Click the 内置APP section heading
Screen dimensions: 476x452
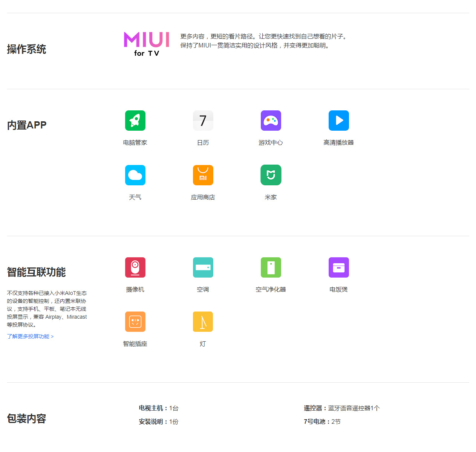[x=27, y=125]
